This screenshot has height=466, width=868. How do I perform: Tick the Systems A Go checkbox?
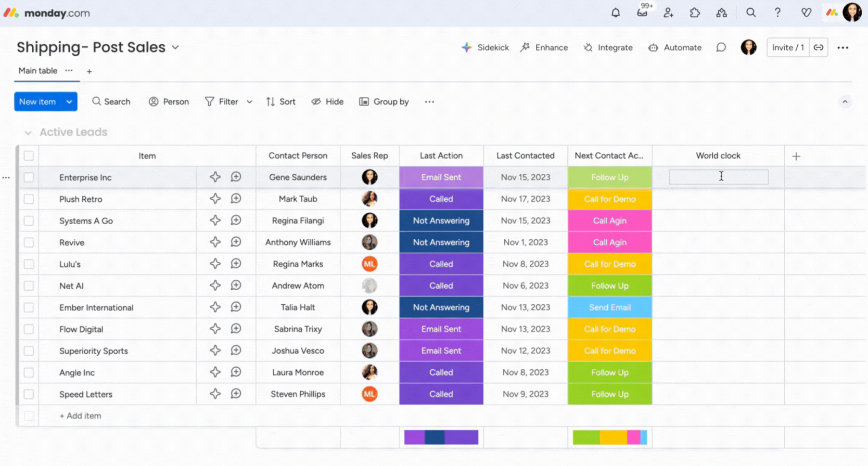29,221
